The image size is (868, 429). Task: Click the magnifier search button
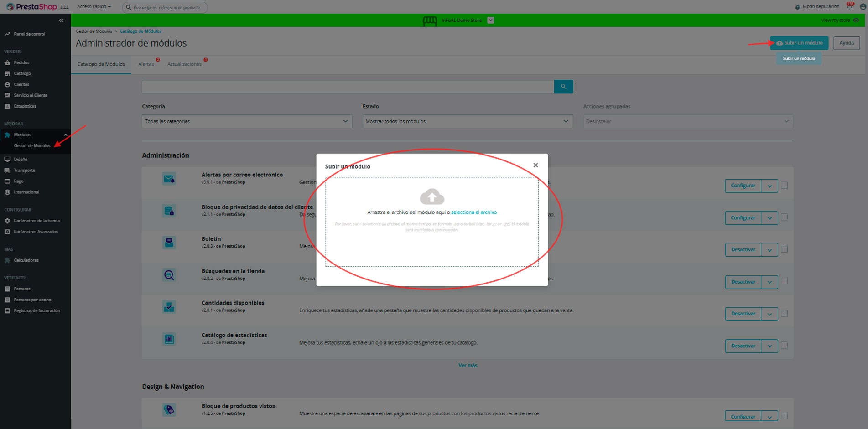pyautogui.click(x=563, y=87)
